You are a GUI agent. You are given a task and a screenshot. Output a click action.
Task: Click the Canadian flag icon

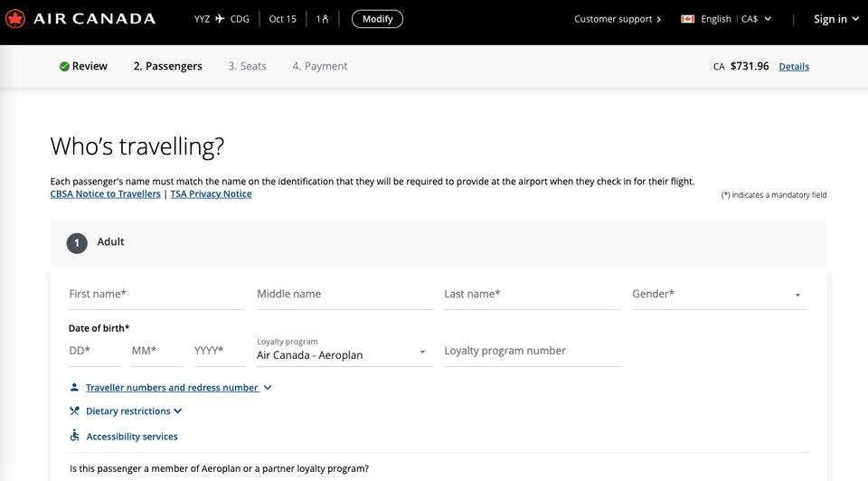(x=687, y=19)
